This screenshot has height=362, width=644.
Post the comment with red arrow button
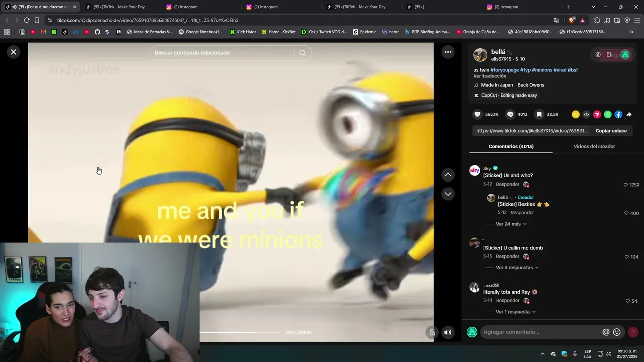coord(633,332)
